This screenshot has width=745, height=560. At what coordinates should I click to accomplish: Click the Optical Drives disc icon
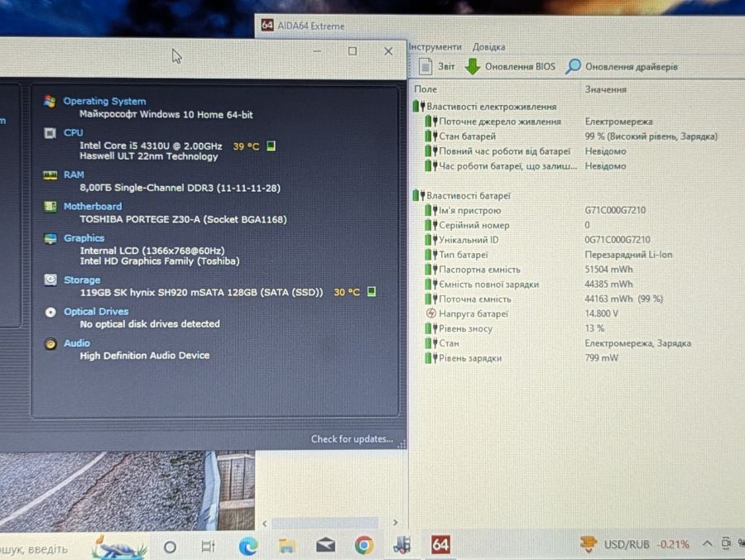pos(50,312)
